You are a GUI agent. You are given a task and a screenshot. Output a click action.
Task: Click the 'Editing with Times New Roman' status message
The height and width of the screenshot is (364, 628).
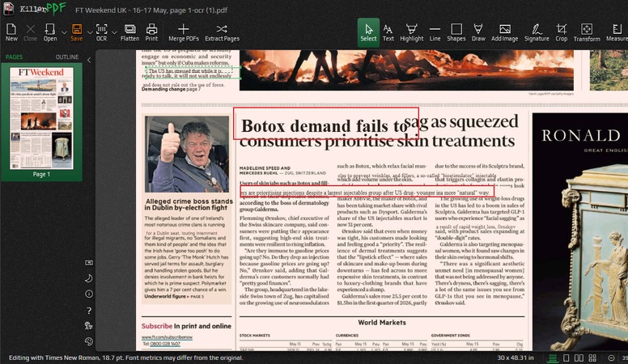(x=125, y=358)
